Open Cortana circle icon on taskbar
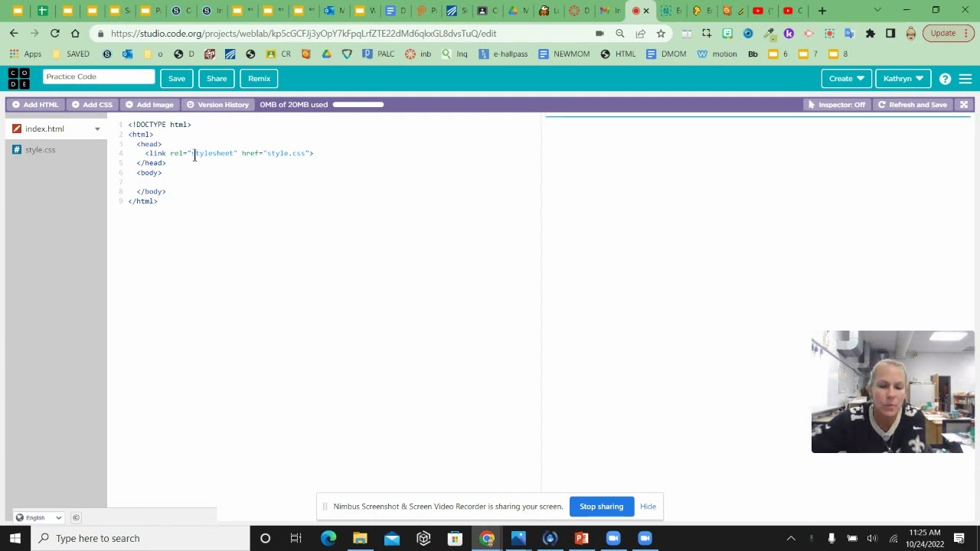Screen dimensions: 980x551 (265, 538)
